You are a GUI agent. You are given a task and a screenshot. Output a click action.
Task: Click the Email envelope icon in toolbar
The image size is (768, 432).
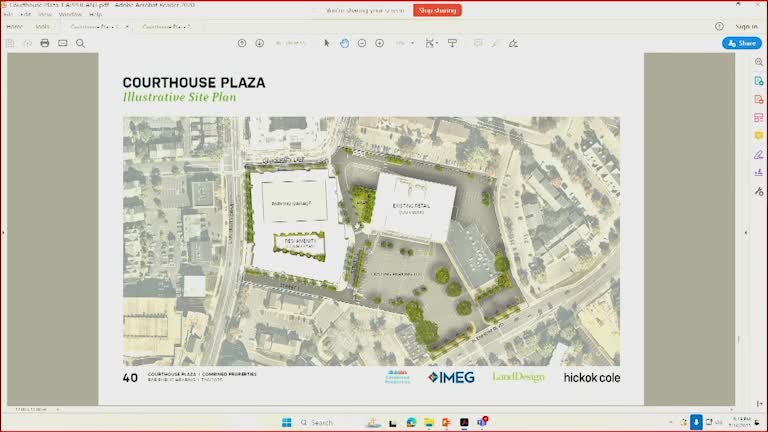tap(63, 43)
